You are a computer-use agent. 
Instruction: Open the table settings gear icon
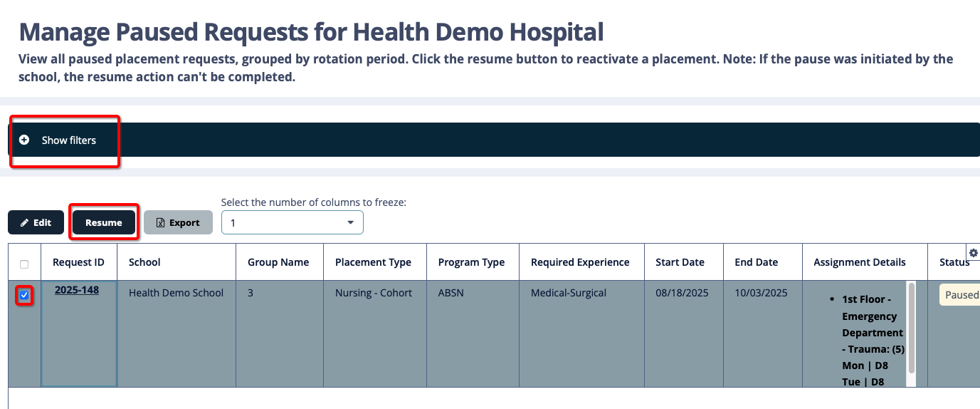tap(974, 253)
